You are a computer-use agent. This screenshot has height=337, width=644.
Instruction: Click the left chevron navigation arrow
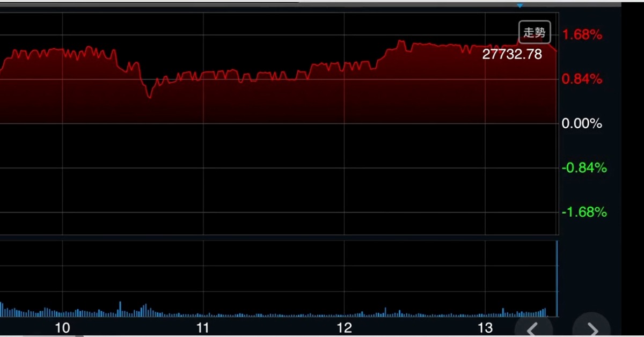click(532, 328)
